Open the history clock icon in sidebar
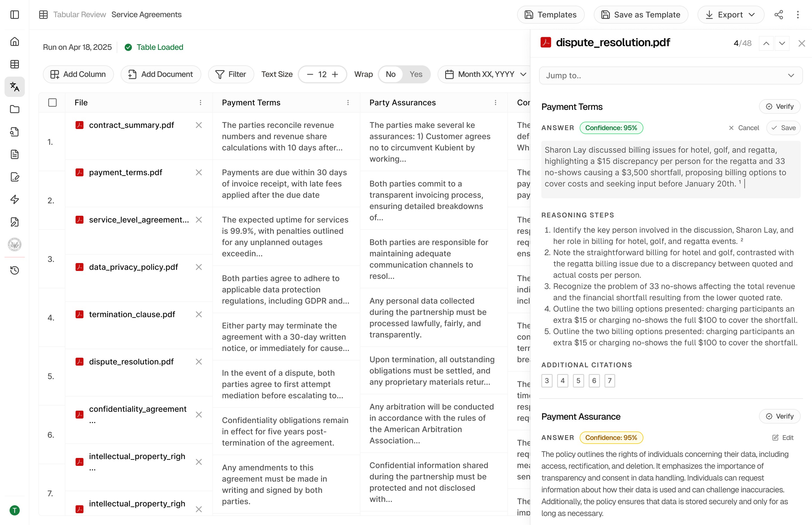812x525 pixels. [x=15, y=270]
